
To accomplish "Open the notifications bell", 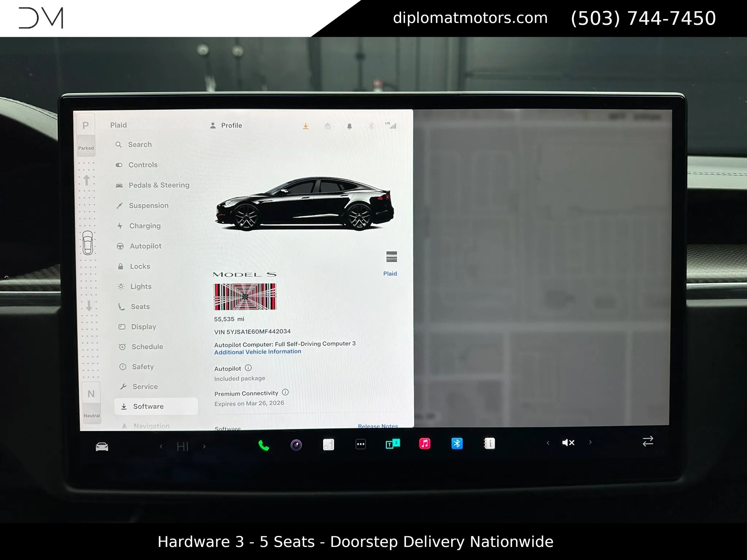I will pyautogui.click(x=349, y=126).
